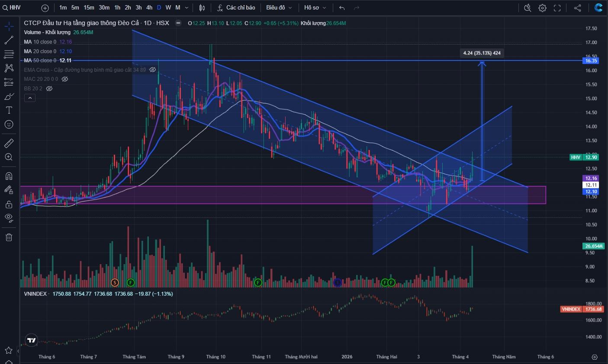Open Các chỉ báo indicators dialog

[236, 8]
